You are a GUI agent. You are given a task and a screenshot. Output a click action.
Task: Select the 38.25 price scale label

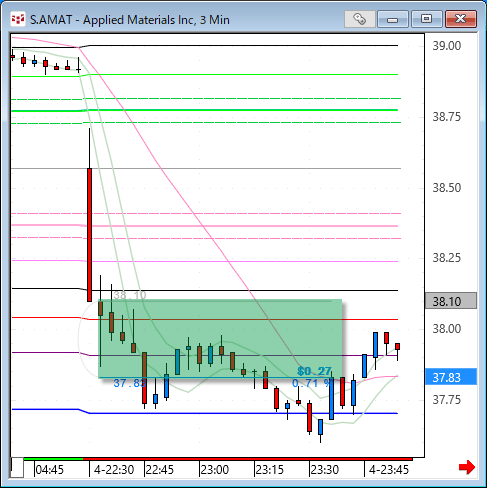tap(447, 258)
